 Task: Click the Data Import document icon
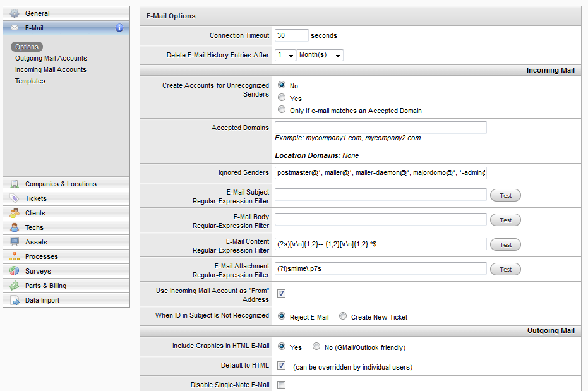pyautogui.click(x=15, y=300)
